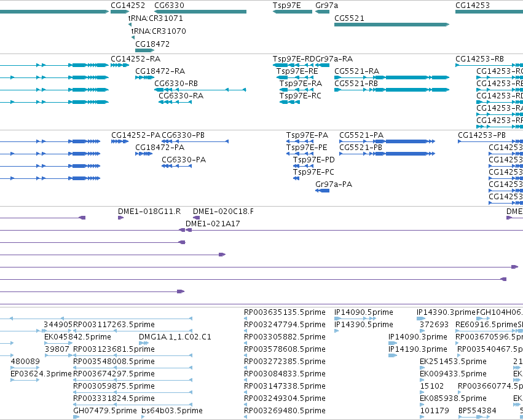Choose protein CG14253-PB
This screenshot has height=420, width=523.
click(x=482, y=135)
